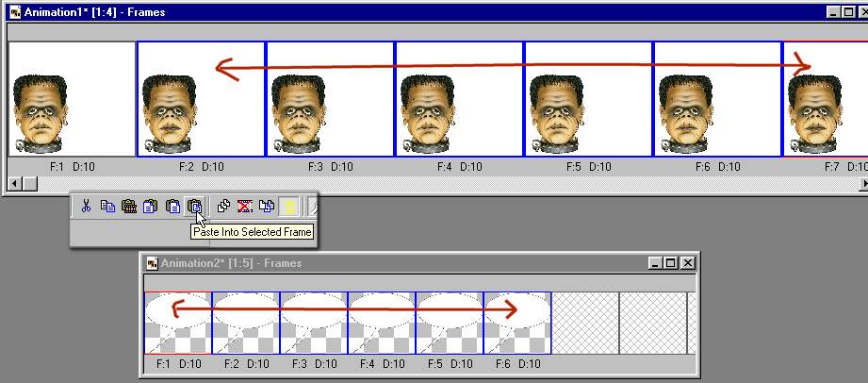Click the Copy icon in toolbar
Viewport: 868px width, 383px height.
point(107,206)
